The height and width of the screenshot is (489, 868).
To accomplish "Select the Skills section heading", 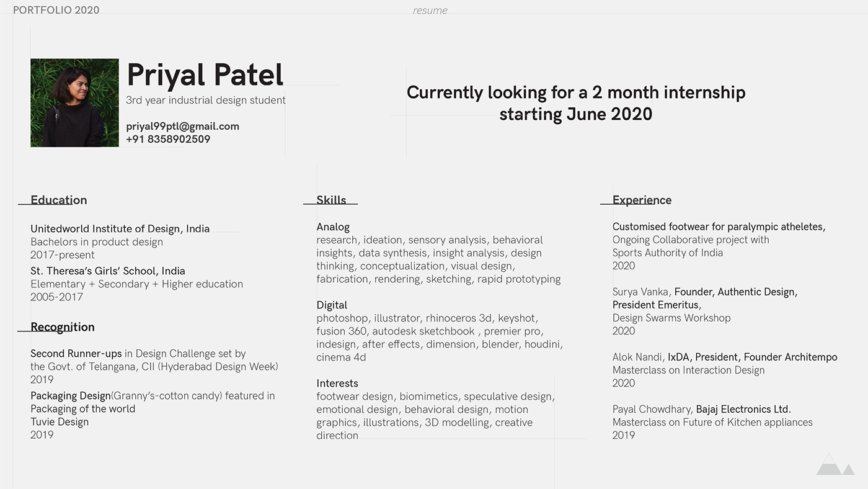I will (x=331, y=200).
